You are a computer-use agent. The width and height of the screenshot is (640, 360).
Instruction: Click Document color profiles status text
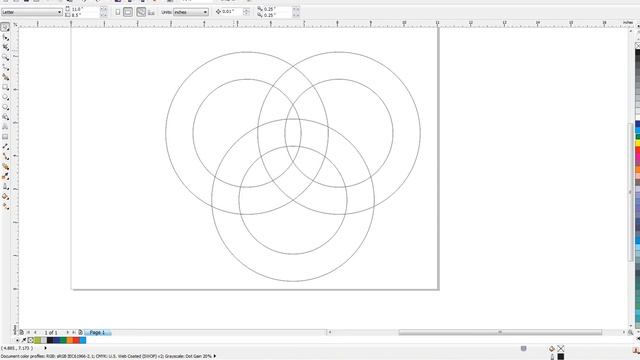click(x=106, y=356)
